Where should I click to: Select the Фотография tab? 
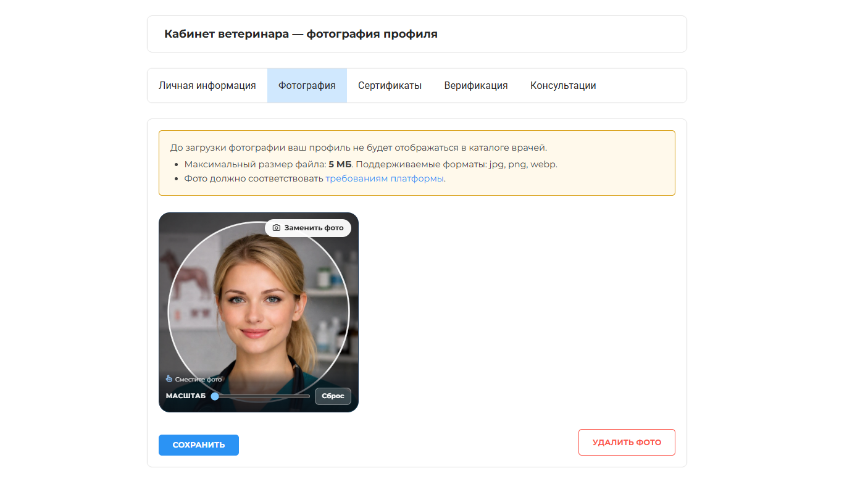tap(307, 85)
